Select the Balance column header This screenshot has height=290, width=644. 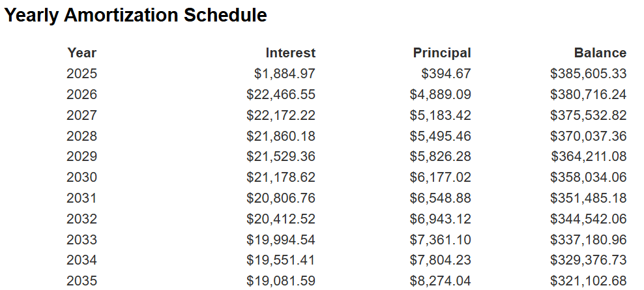point(600,53)
